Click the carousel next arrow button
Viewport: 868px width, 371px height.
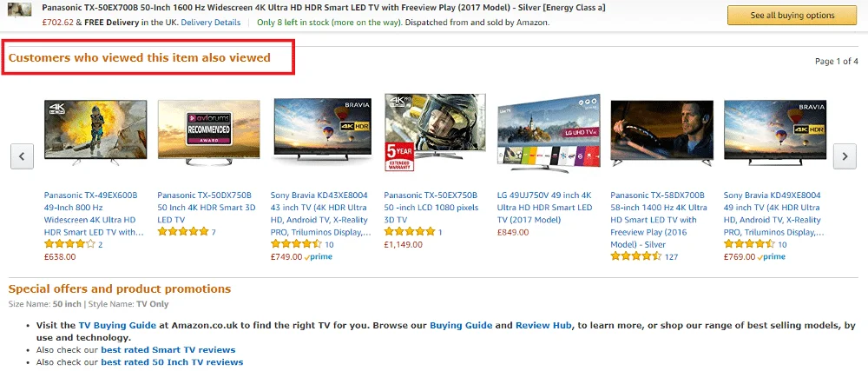[845, 156]
